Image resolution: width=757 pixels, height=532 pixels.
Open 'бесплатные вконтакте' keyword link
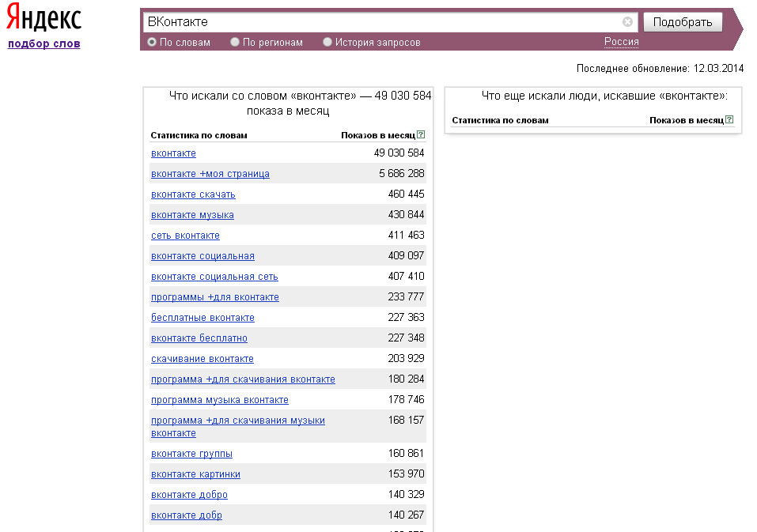202,318
